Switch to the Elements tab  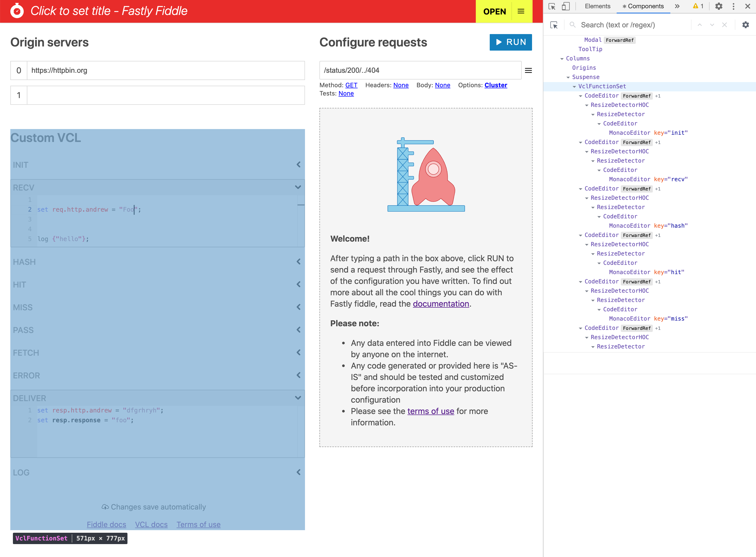[x=597, y=6]
